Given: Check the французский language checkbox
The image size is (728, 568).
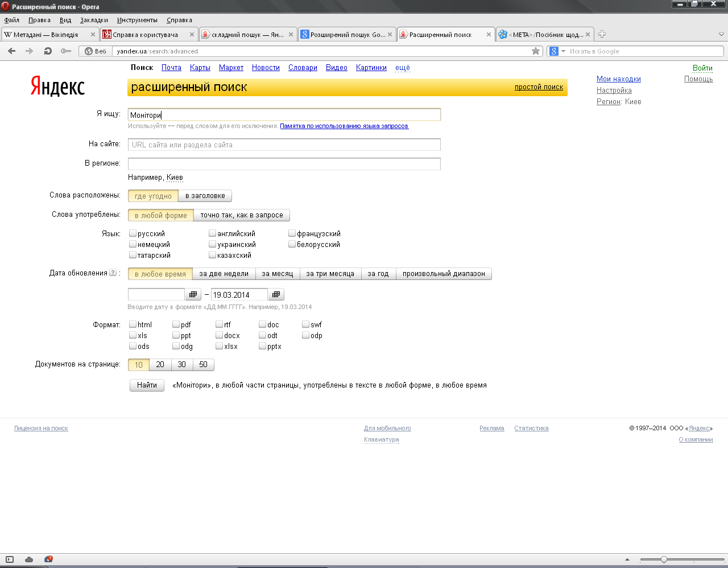Looking at the screenshot, I should pos(292,233).
